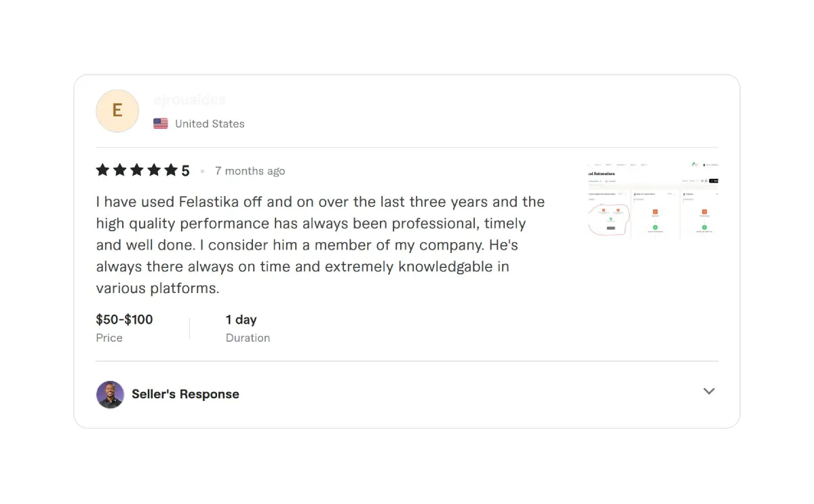
Task: Click the review text about Felastika
Action: [x=320, y=245]
